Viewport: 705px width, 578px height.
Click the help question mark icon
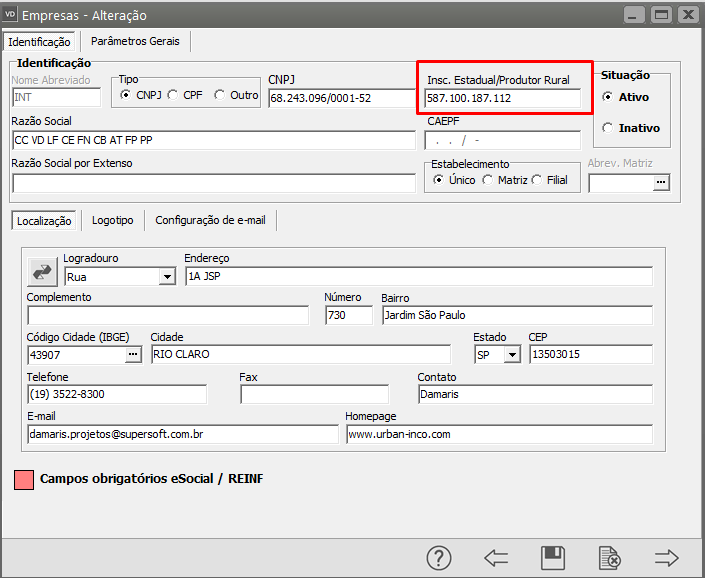[439, 558]
